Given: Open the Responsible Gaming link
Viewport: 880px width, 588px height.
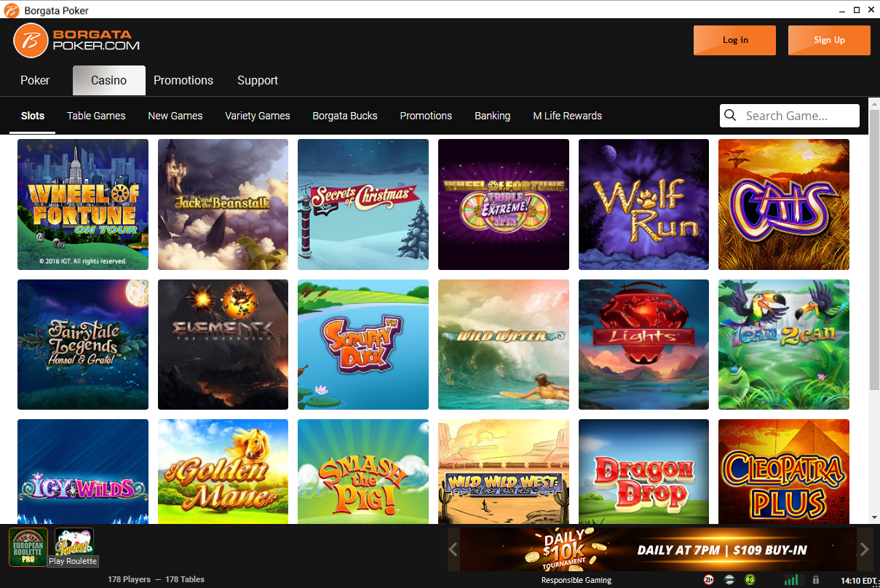Looking at the screenshot, I should click(x=576, y=580).
